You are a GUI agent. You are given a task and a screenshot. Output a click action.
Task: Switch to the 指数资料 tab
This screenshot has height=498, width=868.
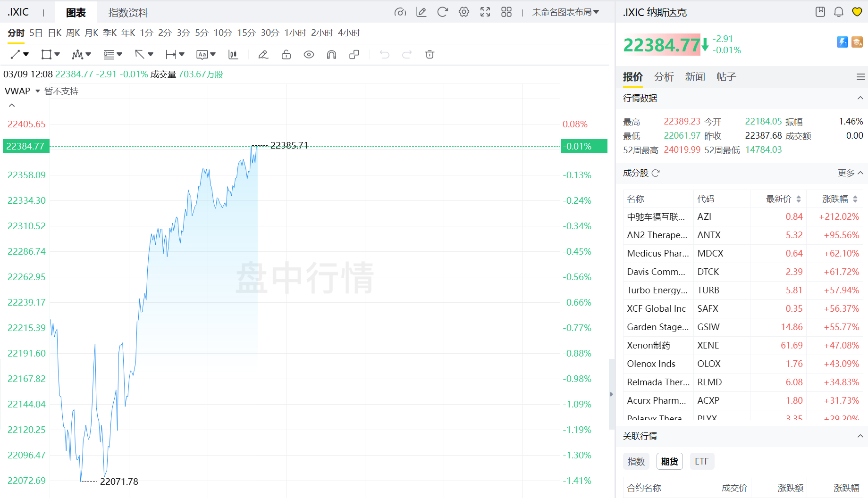128,13
